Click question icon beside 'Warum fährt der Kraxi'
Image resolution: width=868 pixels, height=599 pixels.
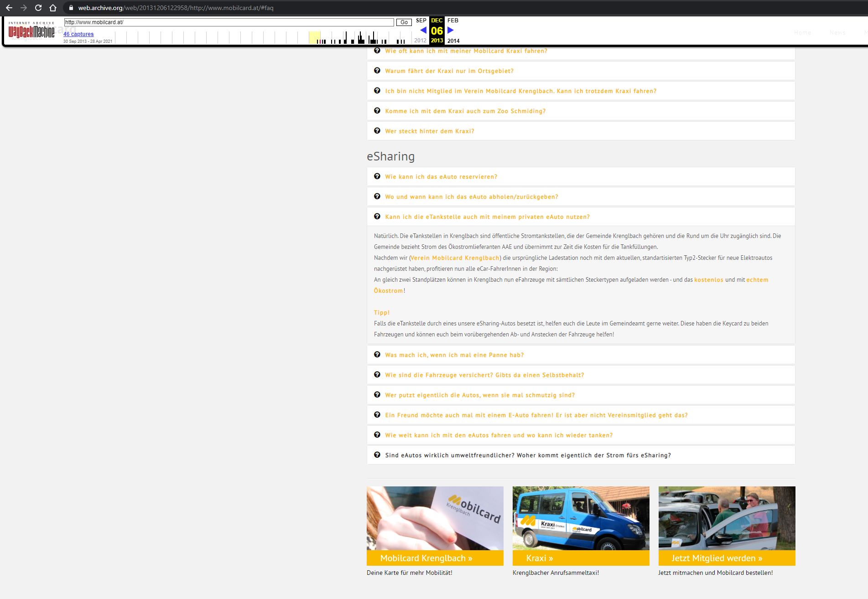pos(377,71)
